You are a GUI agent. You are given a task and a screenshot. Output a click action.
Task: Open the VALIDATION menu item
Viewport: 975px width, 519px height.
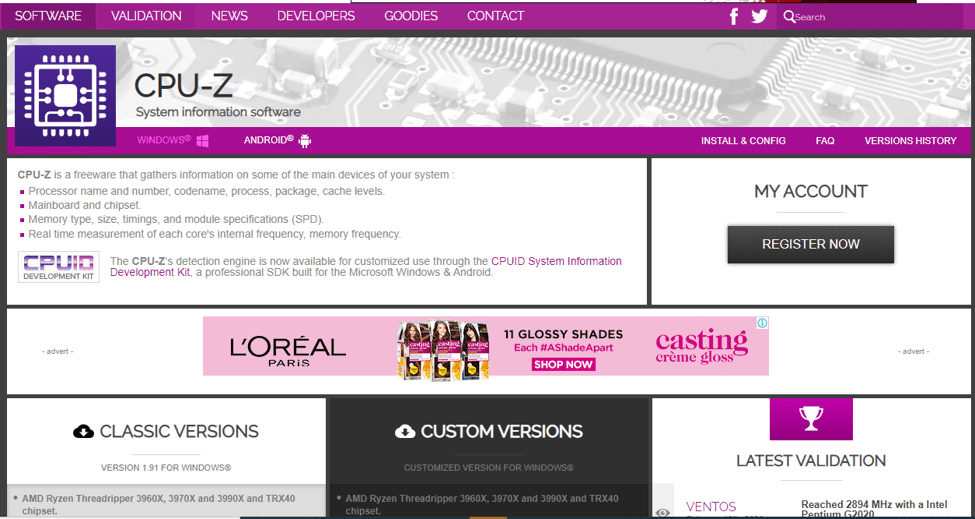tap(146, 16)
